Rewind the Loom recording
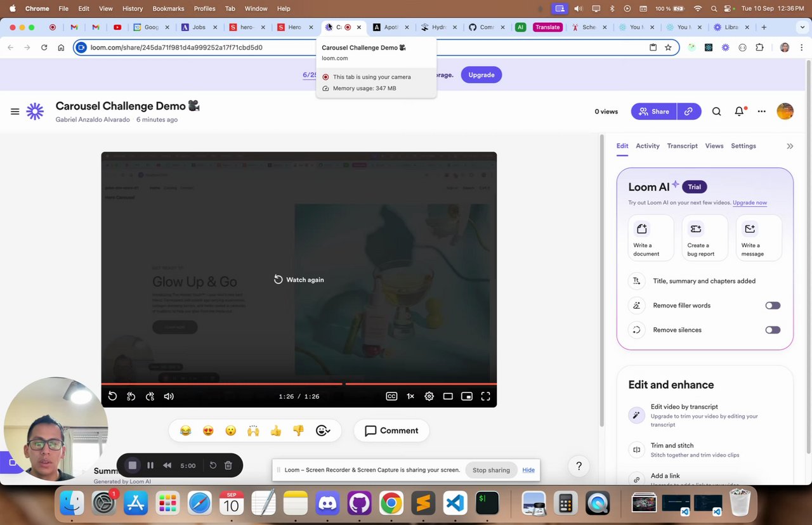 (167, 465)
